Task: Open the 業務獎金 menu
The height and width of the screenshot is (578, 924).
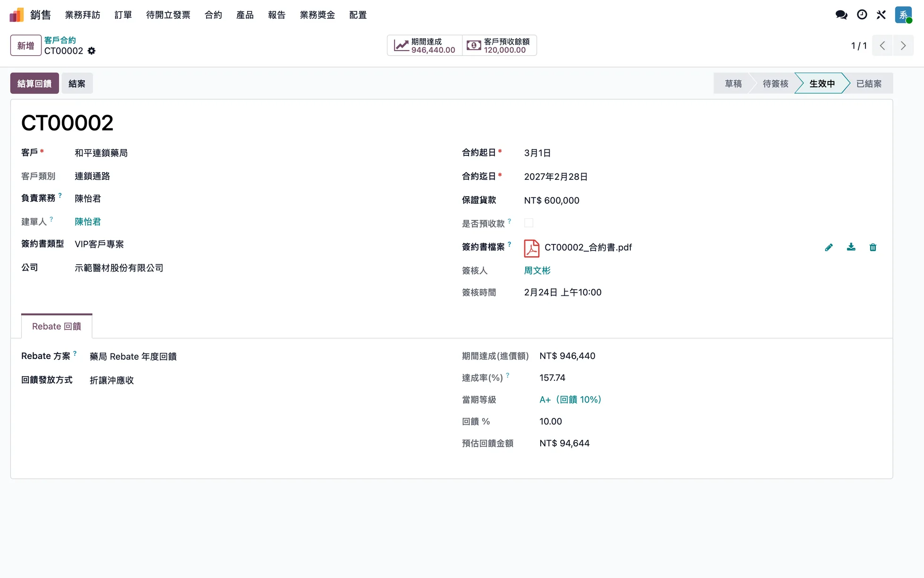Action: (x=317, y=15)
